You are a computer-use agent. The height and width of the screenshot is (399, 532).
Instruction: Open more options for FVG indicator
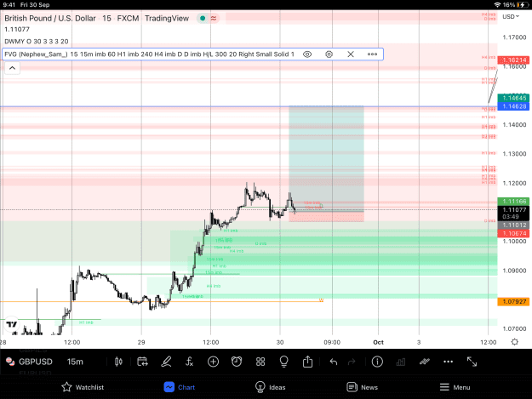tap(372, 54)
